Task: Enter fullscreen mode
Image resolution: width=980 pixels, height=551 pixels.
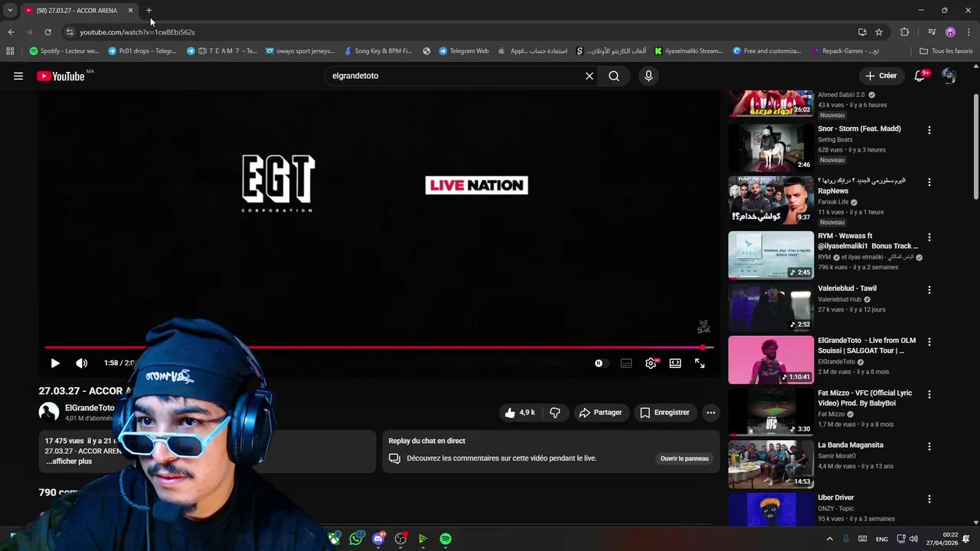Action: click(x=700, y=364)
